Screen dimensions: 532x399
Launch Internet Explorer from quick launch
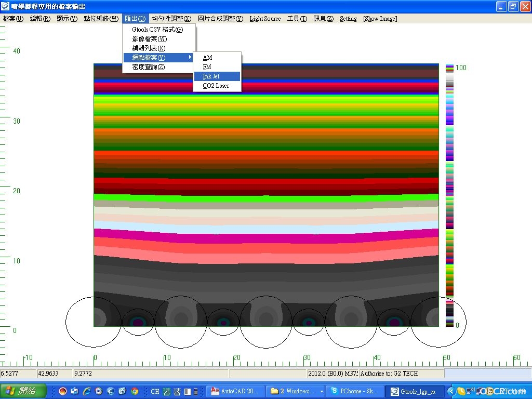click(87, 391)
